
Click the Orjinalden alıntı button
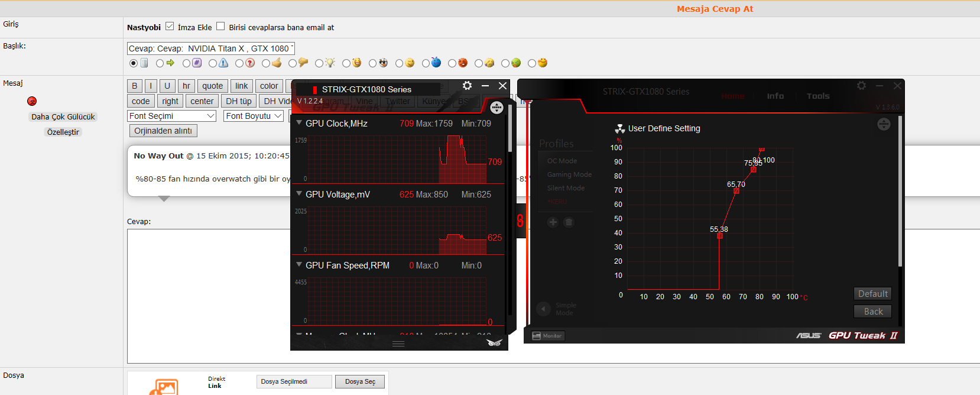tap(163, 131)
